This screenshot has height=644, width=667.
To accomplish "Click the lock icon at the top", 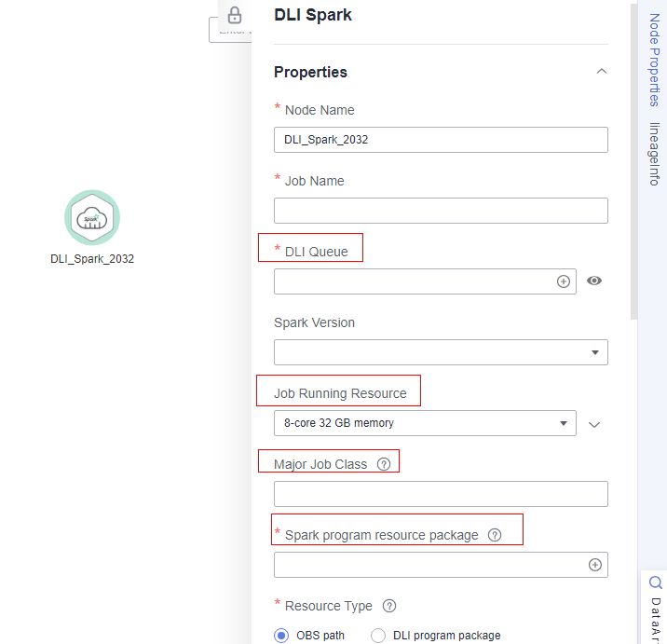I will coord(235,15).
